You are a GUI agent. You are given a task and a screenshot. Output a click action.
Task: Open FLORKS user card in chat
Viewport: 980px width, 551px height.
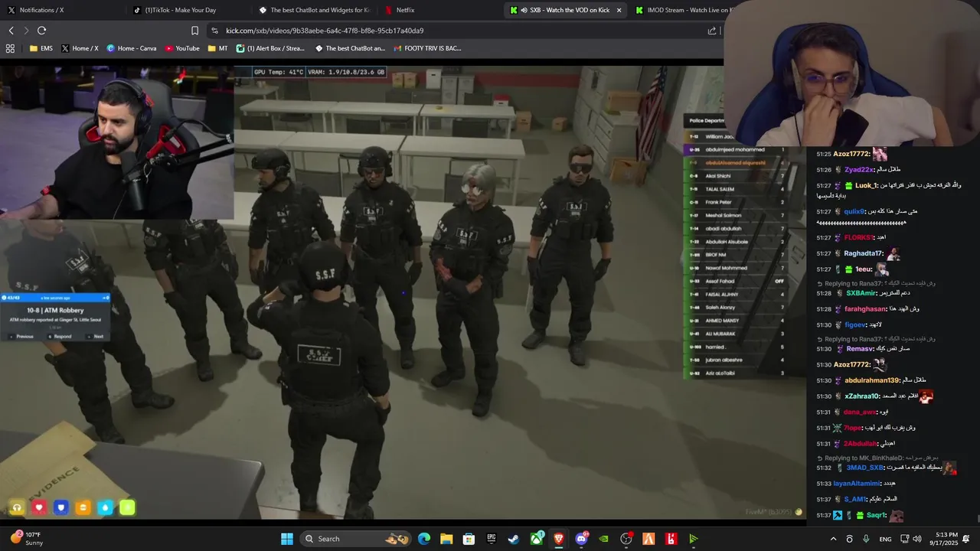click(858, 237)
